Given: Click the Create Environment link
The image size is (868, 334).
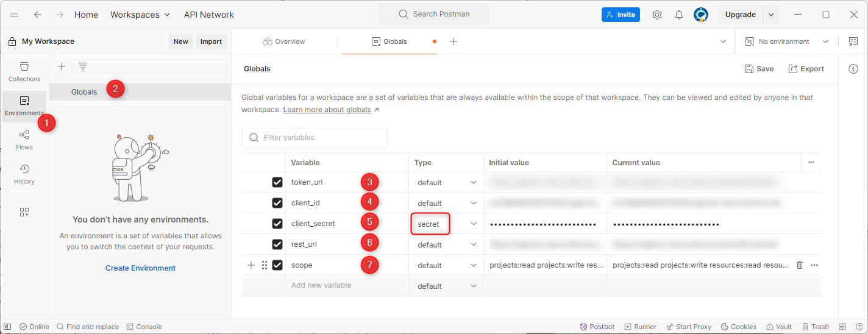Looking at the screenshot, I should [x=140, y=268].
